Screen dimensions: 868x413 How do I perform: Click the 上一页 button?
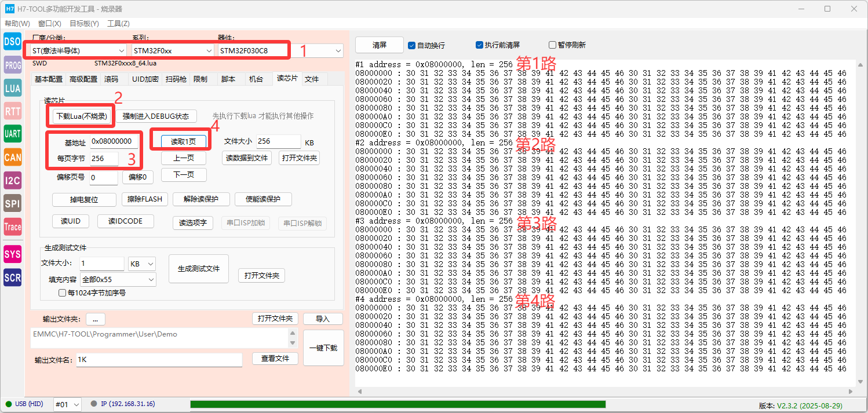[183, 158]
